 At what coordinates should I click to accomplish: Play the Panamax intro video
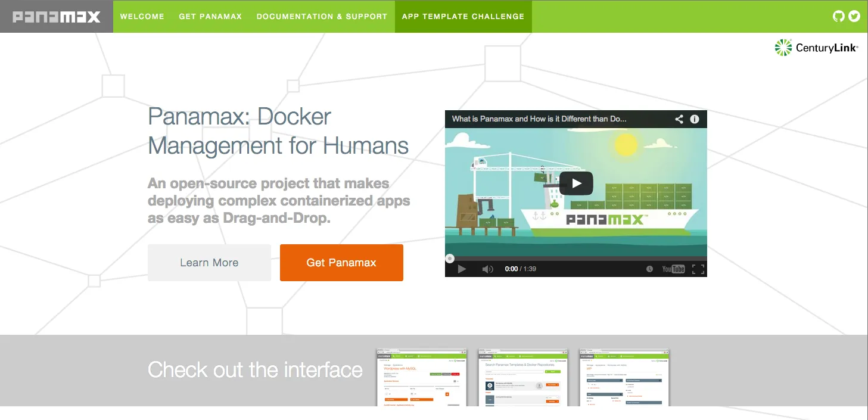575,183
